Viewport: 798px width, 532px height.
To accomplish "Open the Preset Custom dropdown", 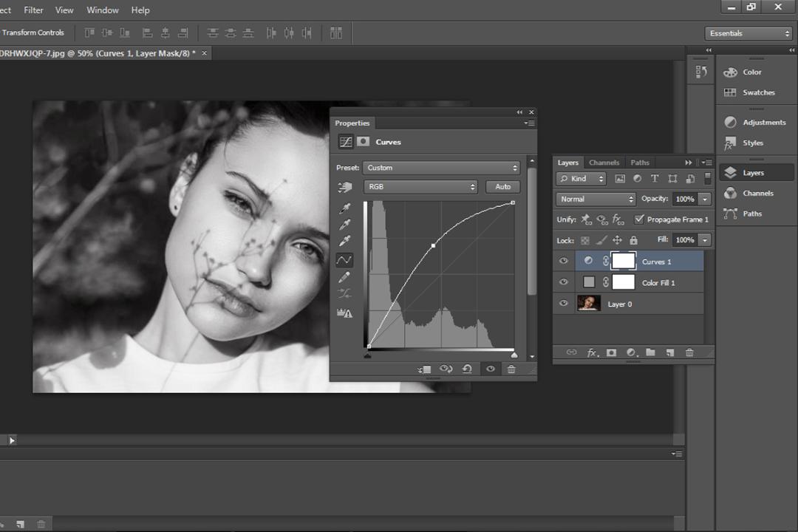I will (x=441, y=168).
